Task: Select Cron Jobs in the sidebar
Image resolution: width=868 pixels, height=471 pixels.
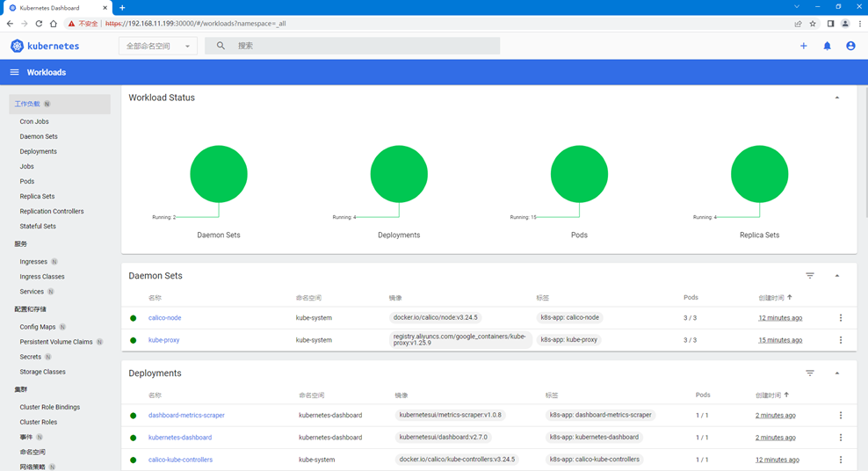Action: pos(34,121)
